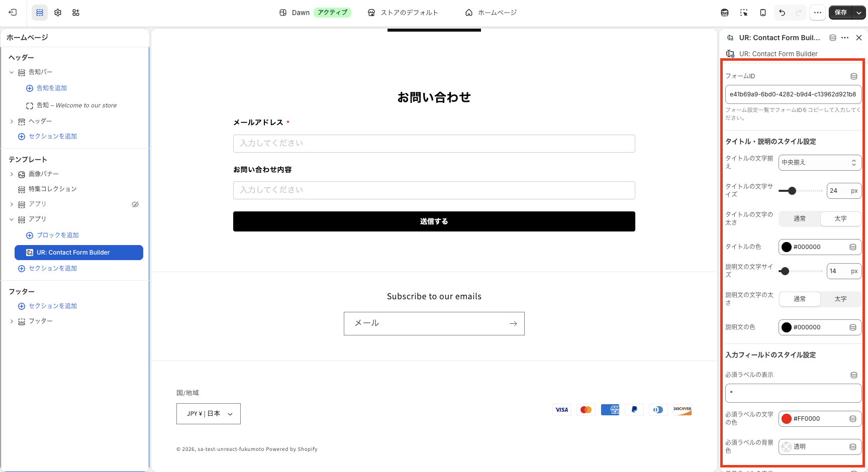This screenshot has width=868, height=472.
Task: Click the メールアドレス input field
Action: [434, 144]
